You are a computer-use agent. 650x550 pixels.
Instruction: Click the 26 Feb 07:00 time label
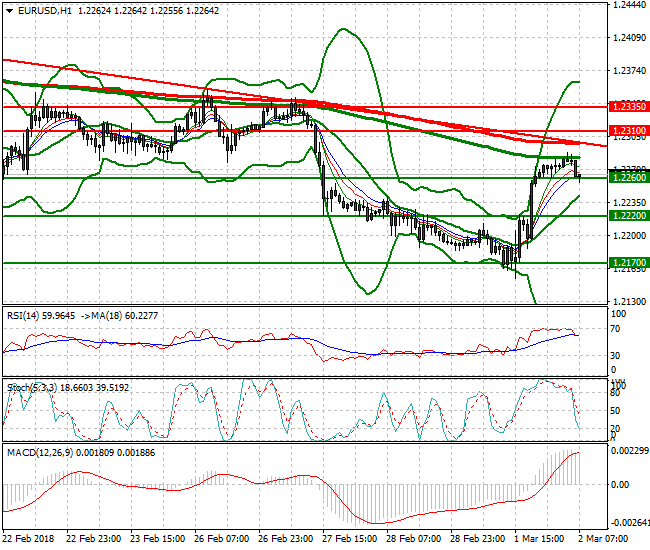(x=221, y=539)
